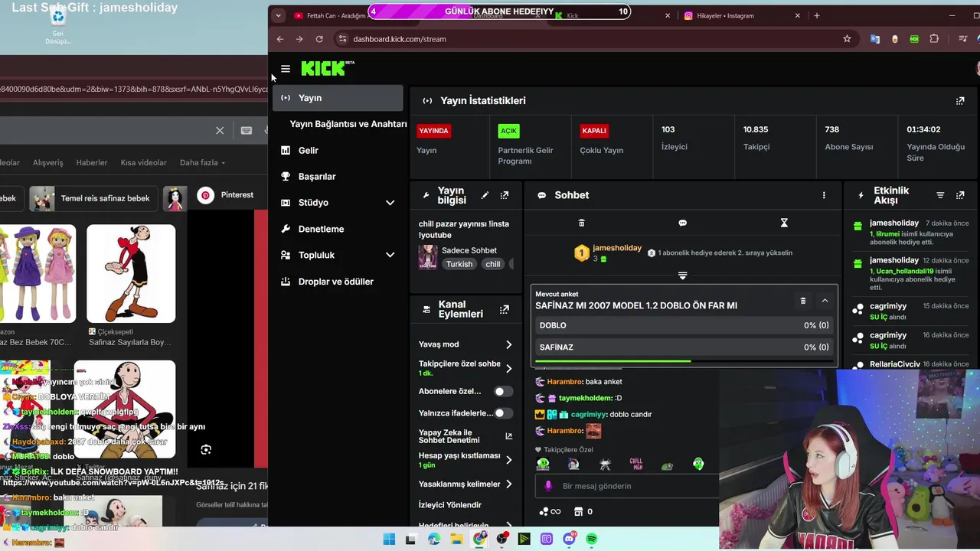Click Pinterest chip in Google window
This screenshot has height=551, width=980.
point(226,195)
